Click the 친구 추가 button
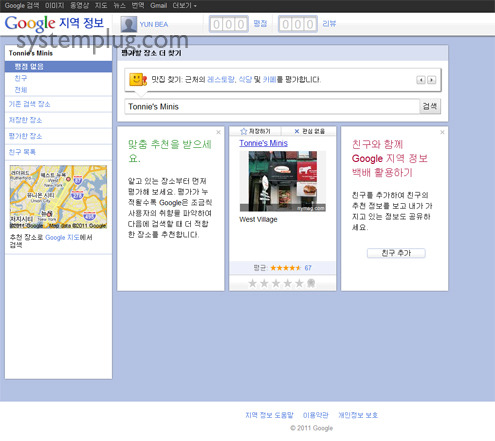This screenshot has width=495, height=441. click(396, 253)
